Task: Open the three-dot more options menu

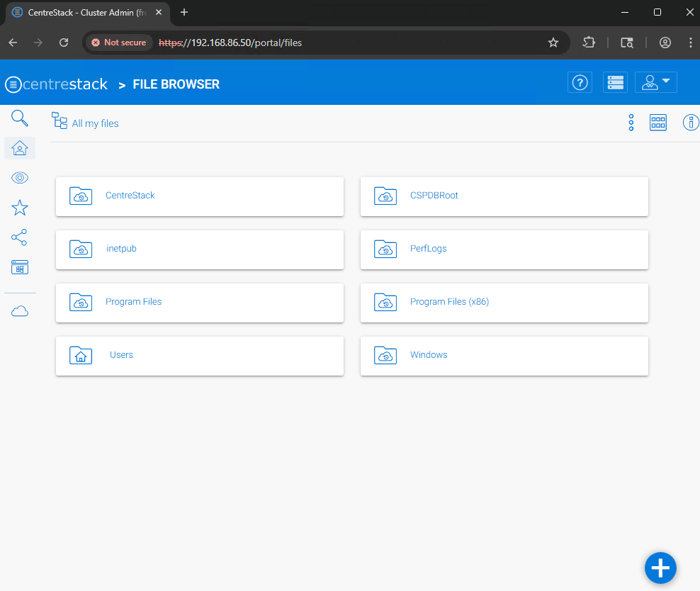Action: click(x=631, y=123)
